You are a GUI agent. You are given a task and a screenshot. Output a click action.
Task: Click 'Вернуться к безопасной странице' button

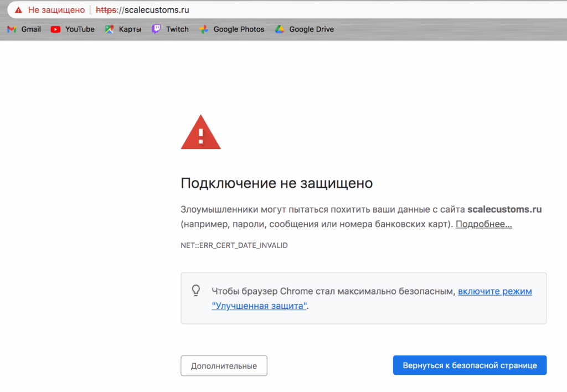pyautogui.click(x=470, y=365)
